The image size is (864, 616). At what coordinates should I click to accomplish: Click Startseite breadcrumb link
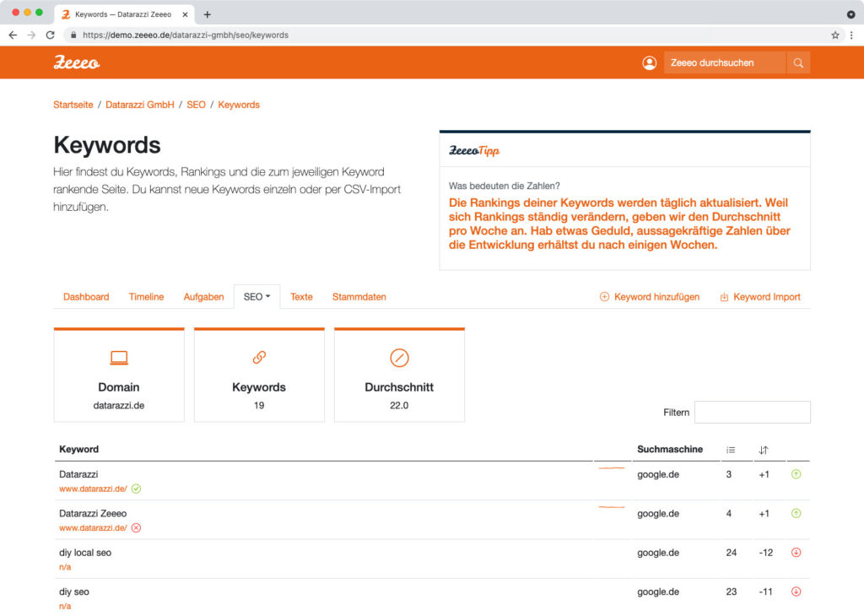[x=73, y=105]
